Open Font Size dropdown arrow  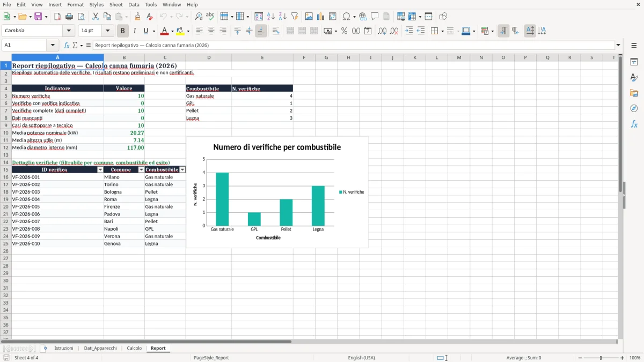click(x=108, y=31)
